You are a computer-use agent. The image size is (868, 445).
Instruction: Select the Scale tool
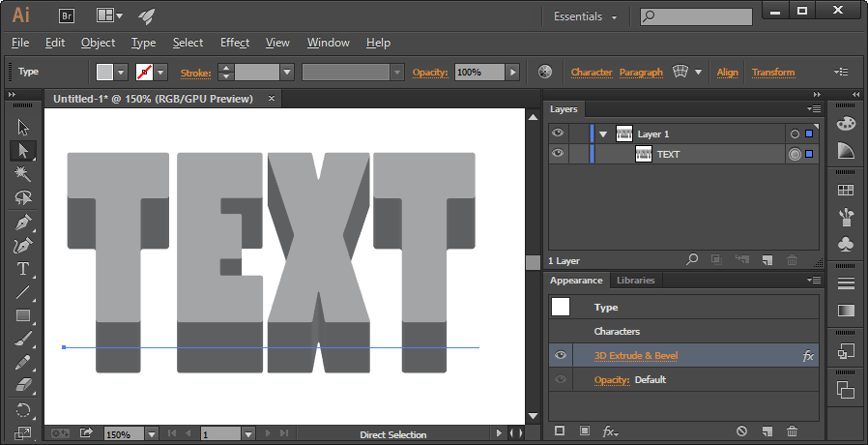coord(22,432)
